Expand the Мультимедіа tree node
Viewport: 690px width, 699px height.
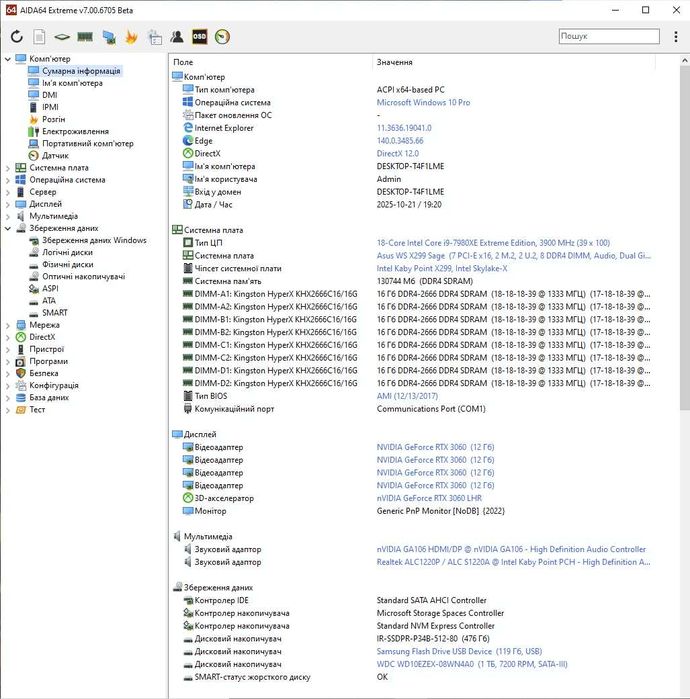click(x=8, y=216)
